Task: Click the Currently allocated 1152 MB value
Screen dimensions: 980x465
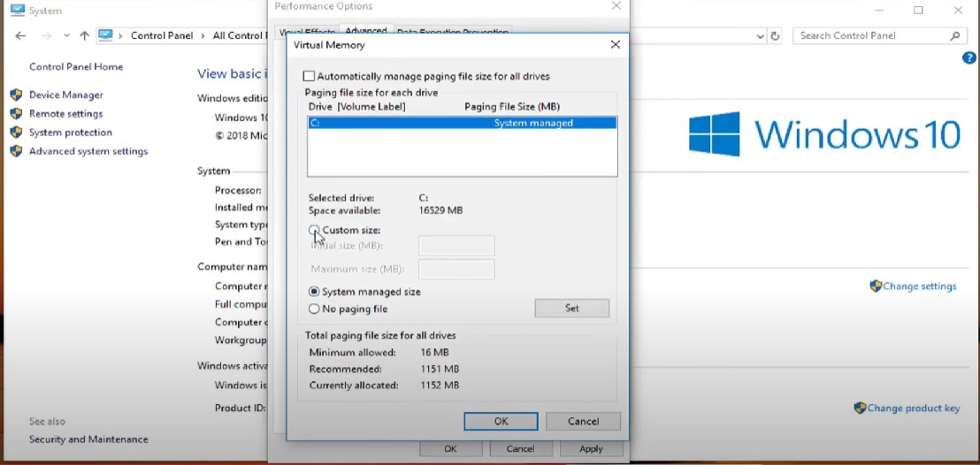Action: pos(440,385)
